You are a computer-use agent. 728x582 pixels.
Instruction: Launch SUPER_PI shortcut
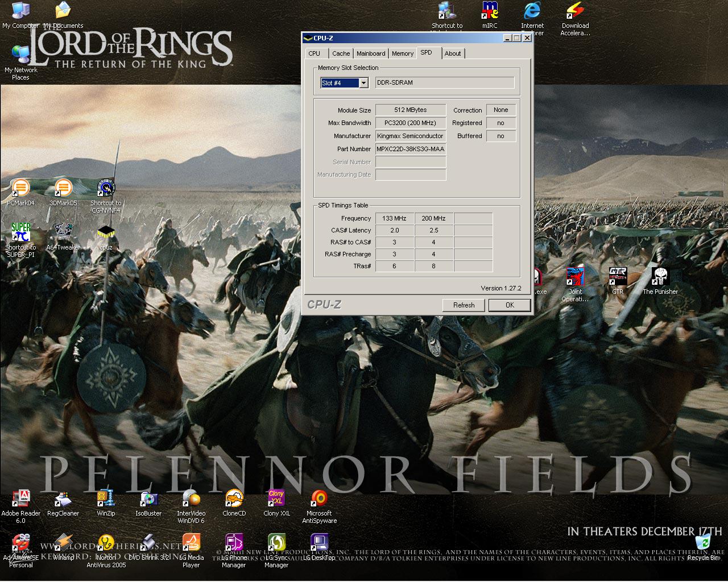[x=20, y=240]
